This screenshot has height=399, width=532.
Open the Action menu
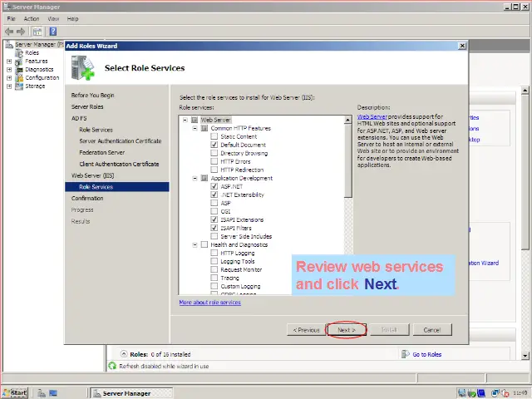point(32,18)
